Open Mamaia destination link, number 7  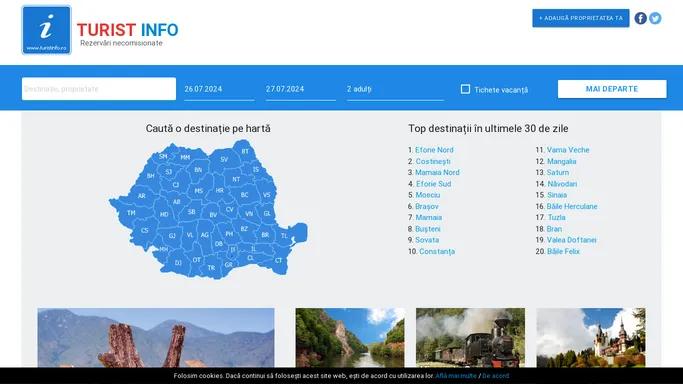pyautogui.click(x=428, y=217)
